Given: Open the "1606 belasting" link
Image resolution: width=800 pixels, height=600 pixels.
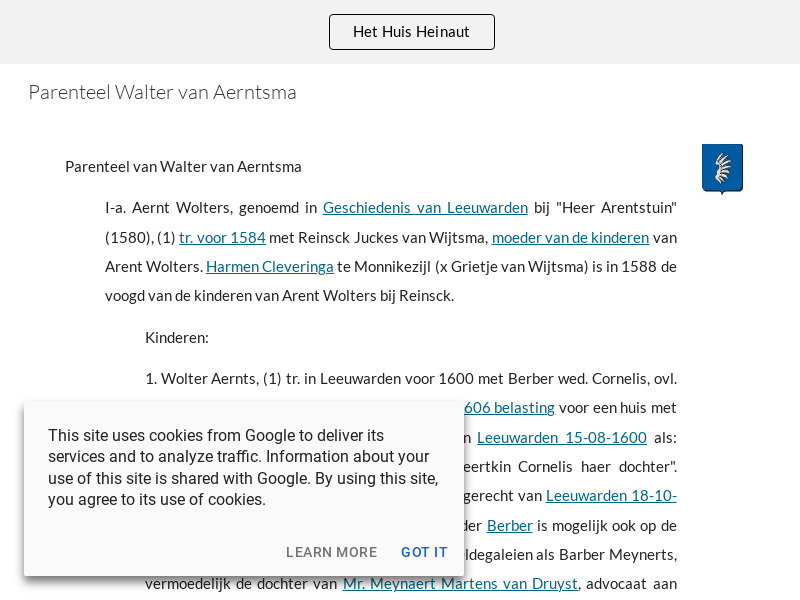Looking at the screenshot, I should point(508,407).
